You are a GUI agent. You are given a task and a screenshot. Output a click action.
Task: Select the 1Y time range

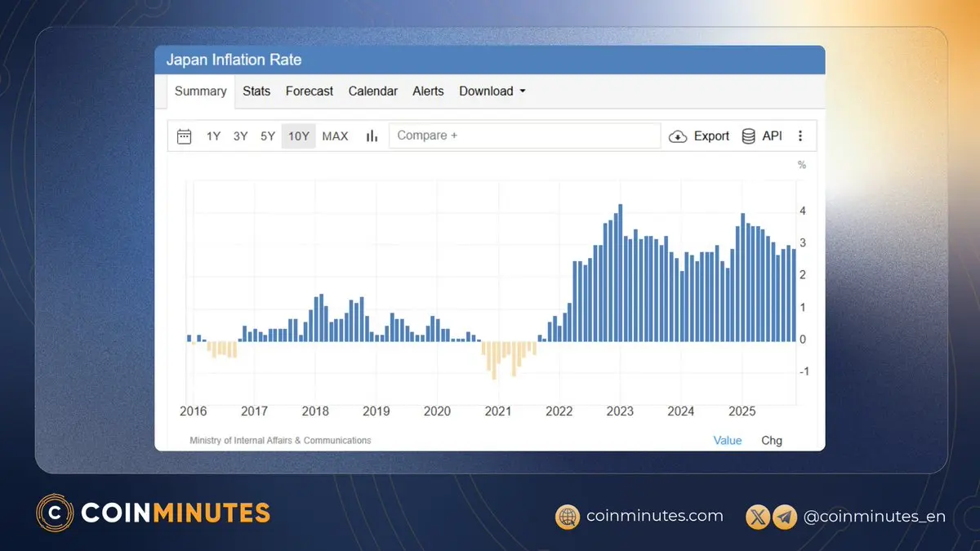[213, 136]
